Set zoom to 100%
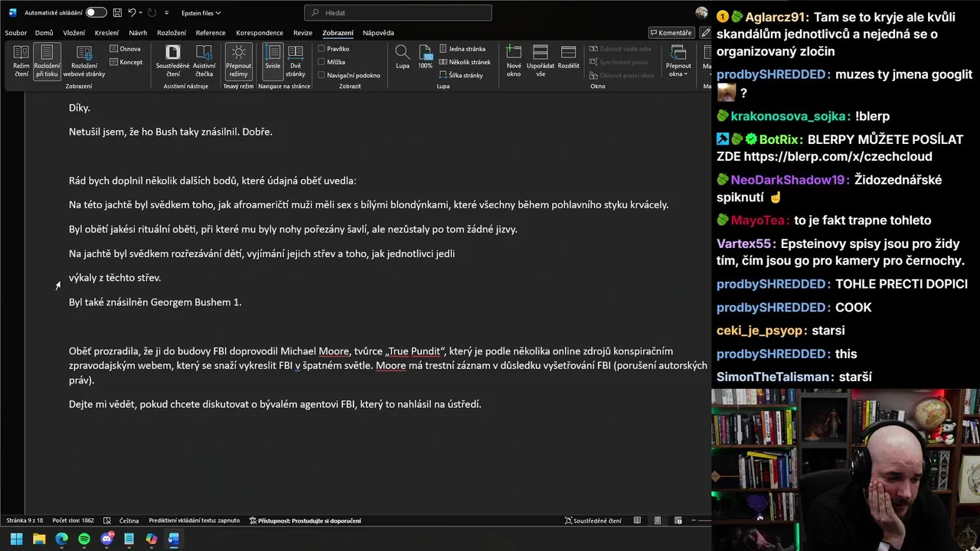Screen dimensions: 980x551 click(425, 57)
